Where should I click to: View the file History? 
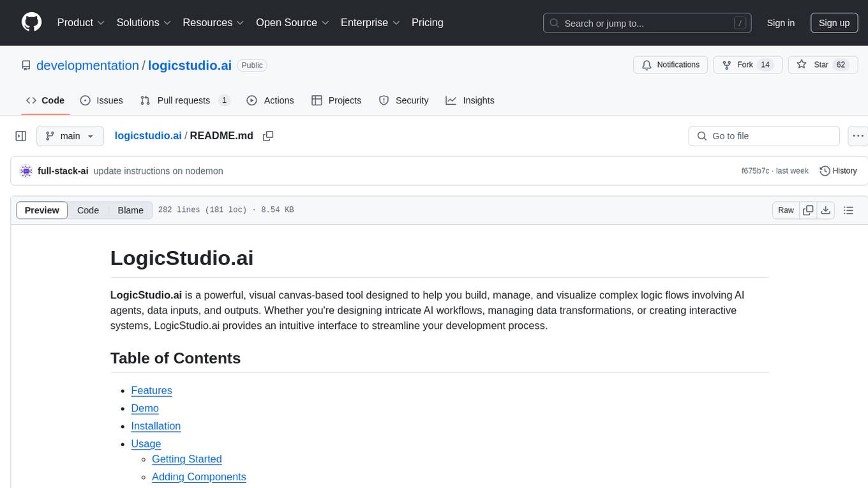(838, 171)
